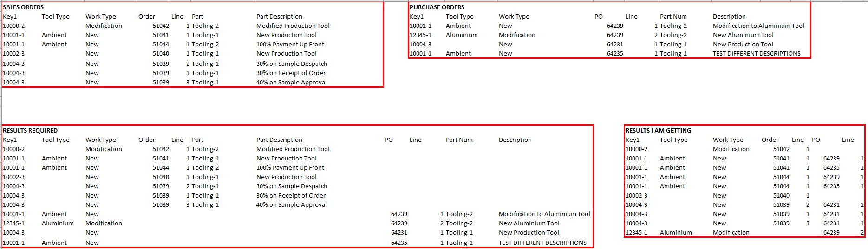Select Aluminium in Results I Am Getting table
868x249 pixels.
pos(676,233)
